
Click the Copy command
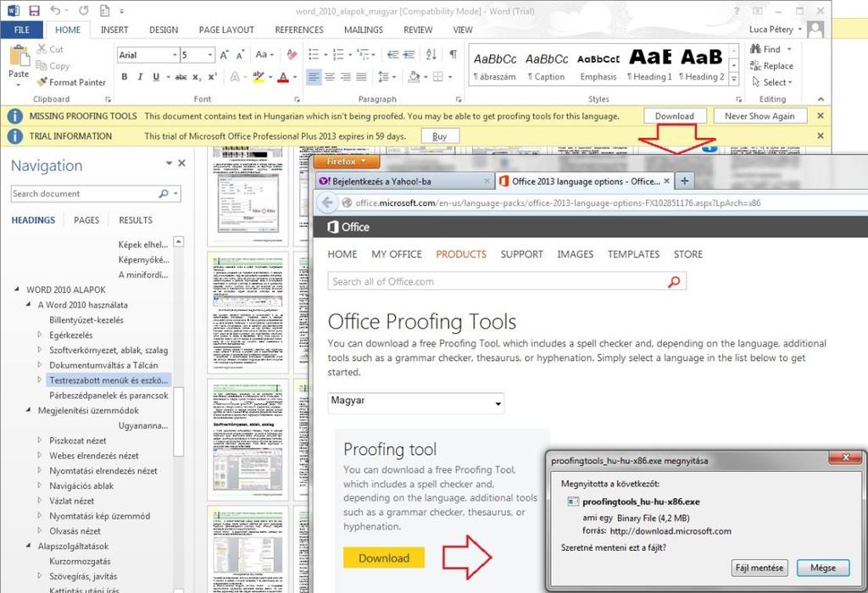pyautogui.click(x=53, y=66)
